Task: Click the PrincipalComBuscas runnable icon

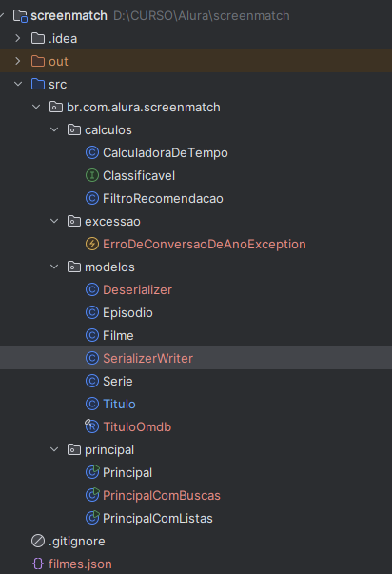Action: 92,495
